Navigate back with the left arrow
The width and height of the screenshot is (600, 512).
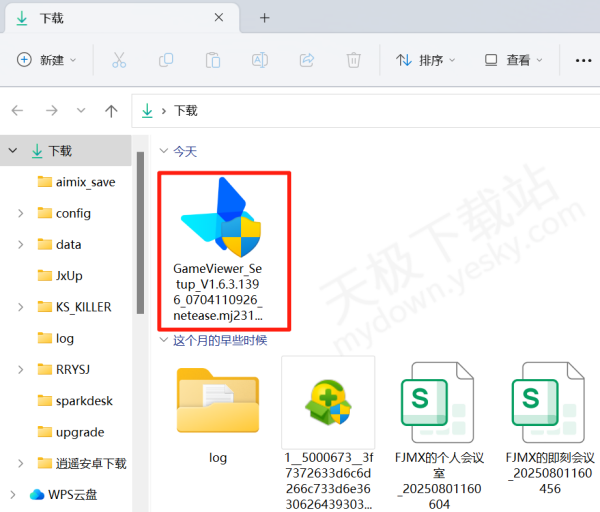coord(19,111)
